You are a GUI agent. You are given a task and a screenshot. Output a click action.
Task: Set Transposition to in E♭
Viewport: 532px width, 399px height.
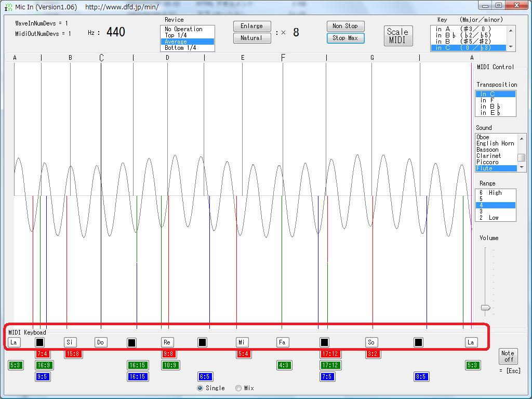tap(495, 113)
